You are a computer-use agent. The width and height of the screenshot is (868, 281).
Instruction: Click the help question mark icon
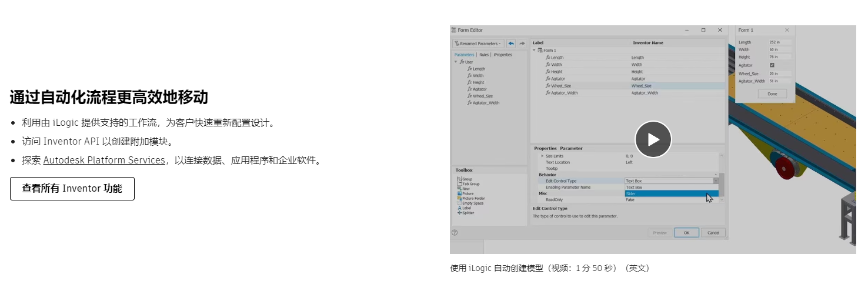(x=455, y=233)
